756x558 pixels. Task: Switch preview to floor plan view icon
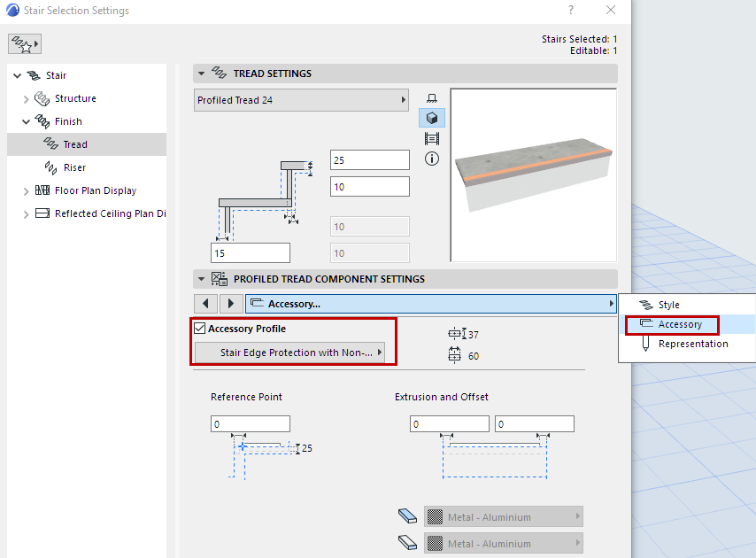click(431, 98)
